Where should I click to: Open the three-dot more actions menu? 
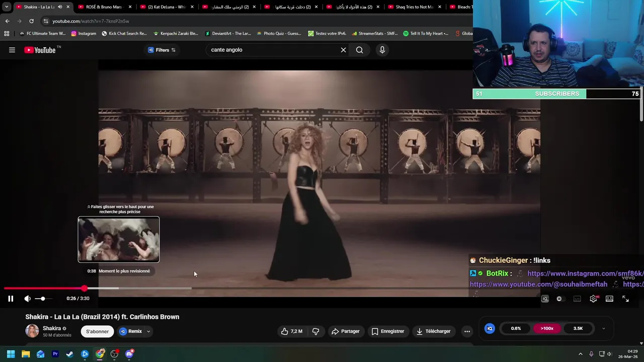click(x=467, y=331)
